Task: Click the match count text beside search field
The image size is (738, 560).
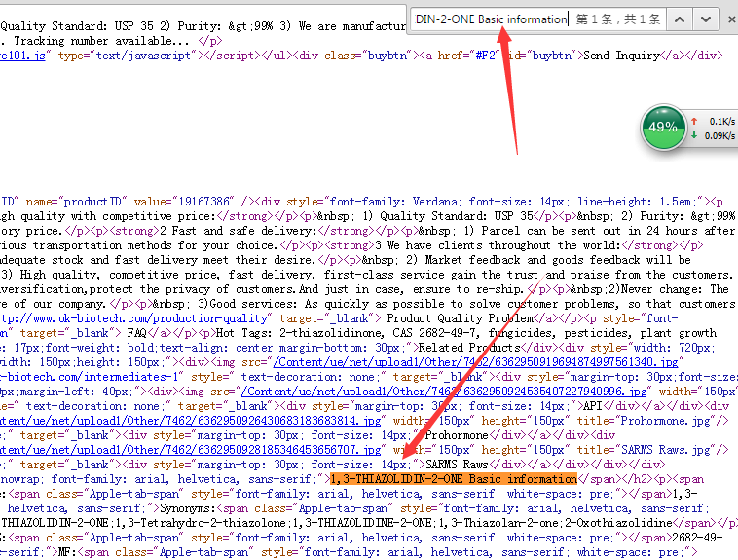Action: 618,19
